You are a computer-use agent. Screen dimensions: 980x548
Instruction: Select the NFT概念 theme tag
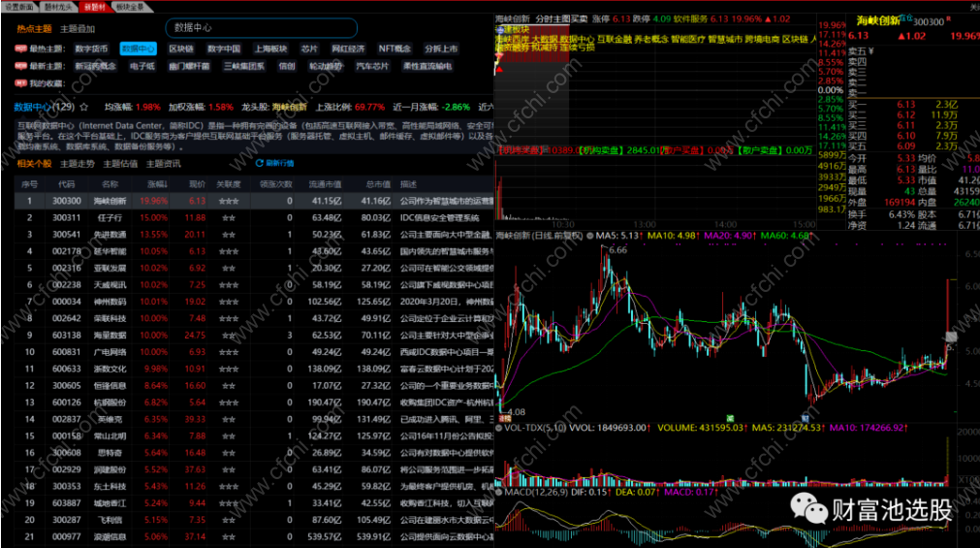tap(395, 48)
